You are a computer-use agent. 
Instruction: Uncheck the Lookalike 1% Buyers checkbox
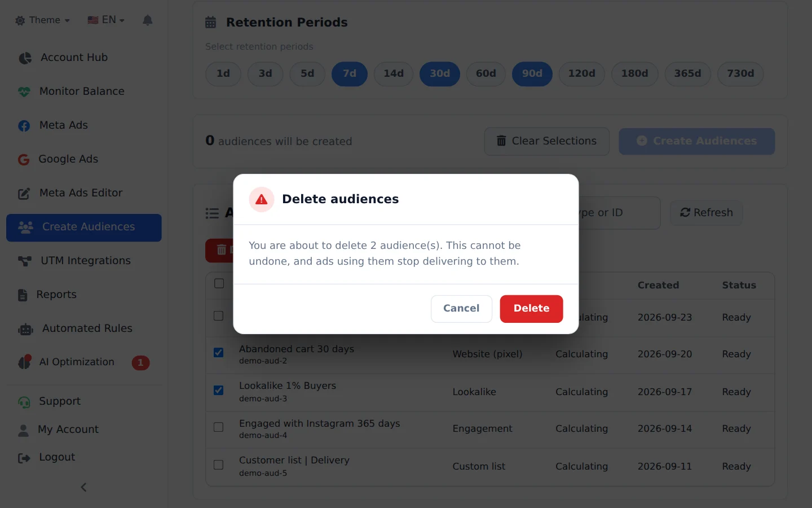tap(219, 391)
